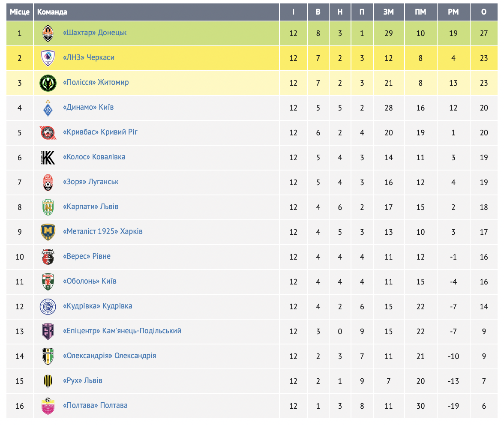Click the Metalist 1925 Kharkiv shield
This screenshot has width=504, height=425.
[48, 232]
